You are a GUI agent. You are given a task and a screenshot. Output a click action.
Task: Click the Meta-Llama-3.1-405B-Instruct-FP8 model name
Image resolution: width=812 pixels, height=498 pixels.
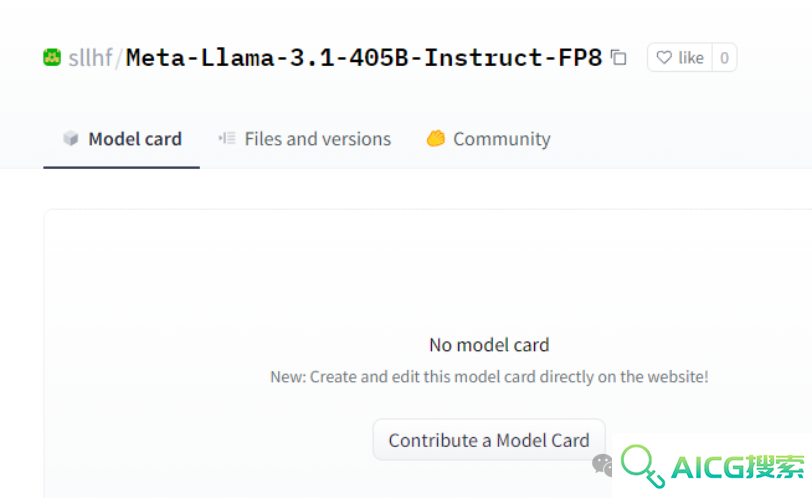pos(364,57)
